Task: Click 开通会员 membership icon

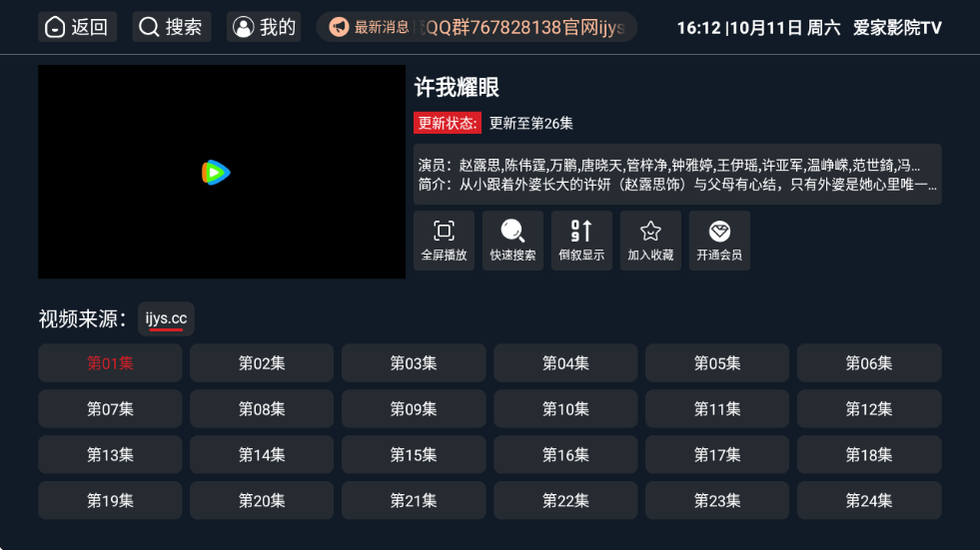Action: (x=719, y=241)
